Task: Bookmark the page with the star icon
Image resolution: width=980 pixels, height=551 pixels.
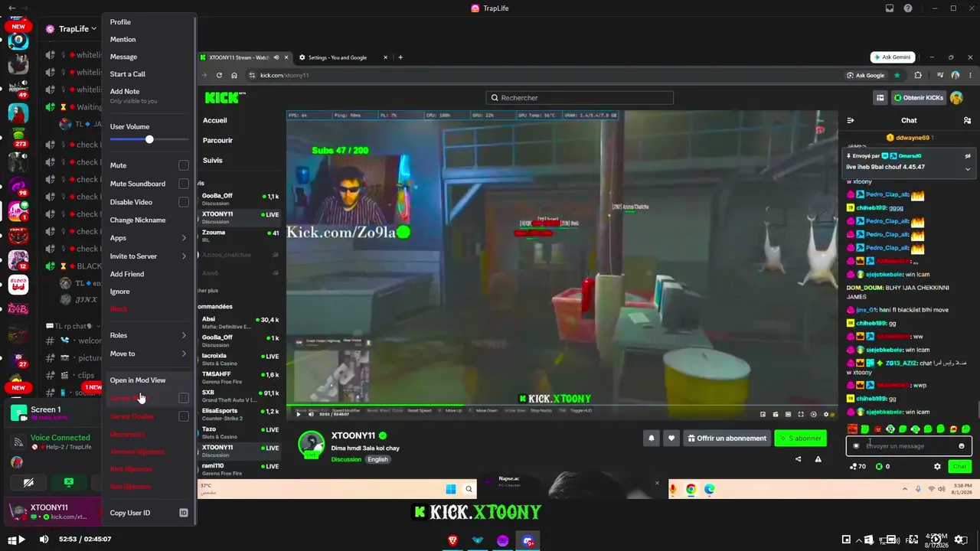Action: click(x=897, y=75)
